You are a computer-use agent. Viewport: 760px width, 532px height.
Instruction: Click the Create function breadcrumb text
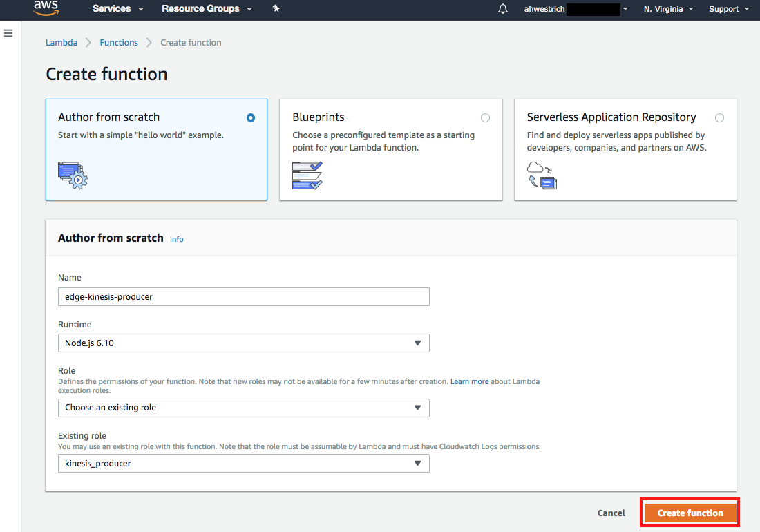[191, 43]
